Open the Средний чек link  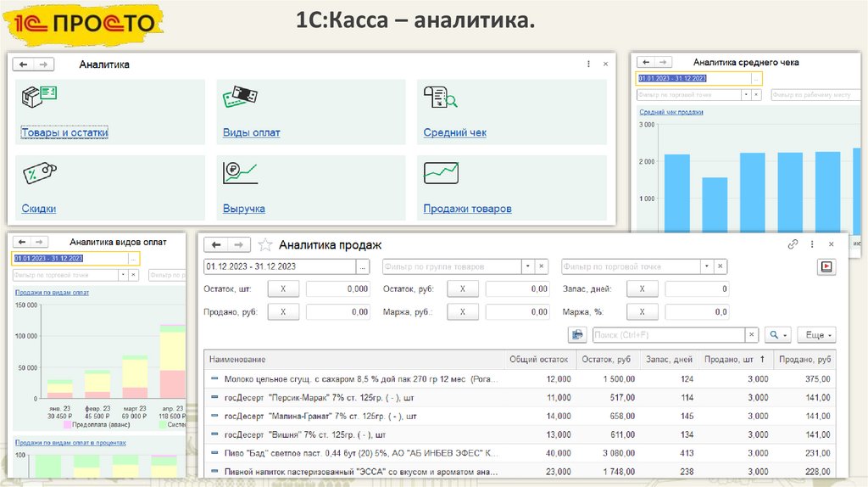455,132
